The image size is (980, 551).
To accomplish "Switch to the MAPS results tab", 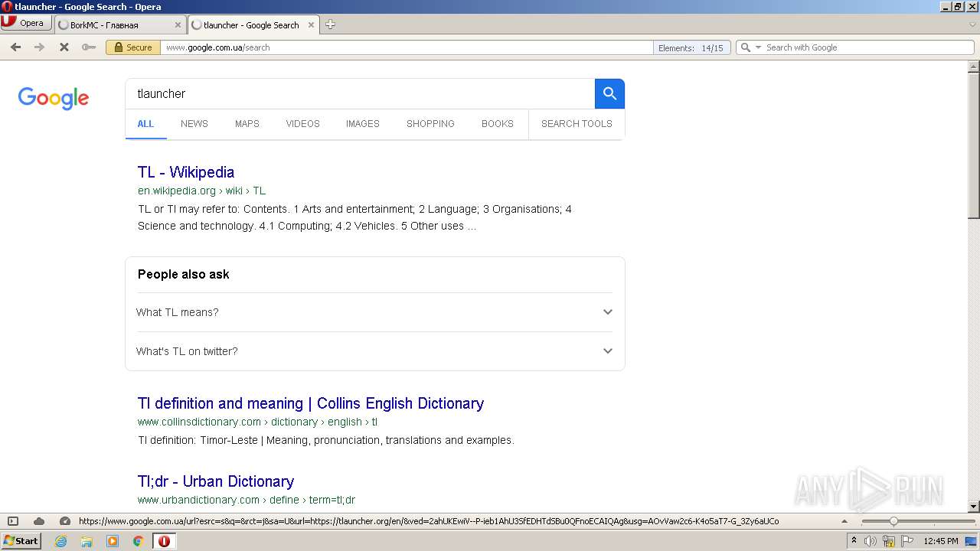I will (247, 123).
